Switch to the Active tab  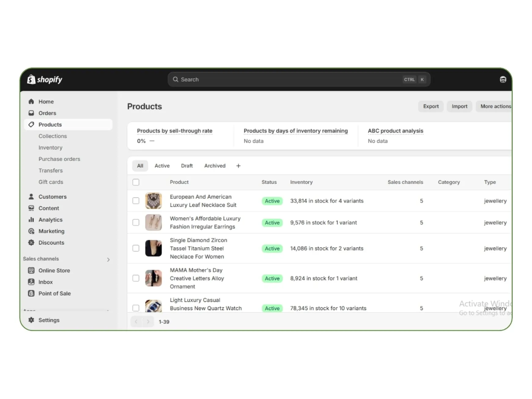[x=162, y=166]
